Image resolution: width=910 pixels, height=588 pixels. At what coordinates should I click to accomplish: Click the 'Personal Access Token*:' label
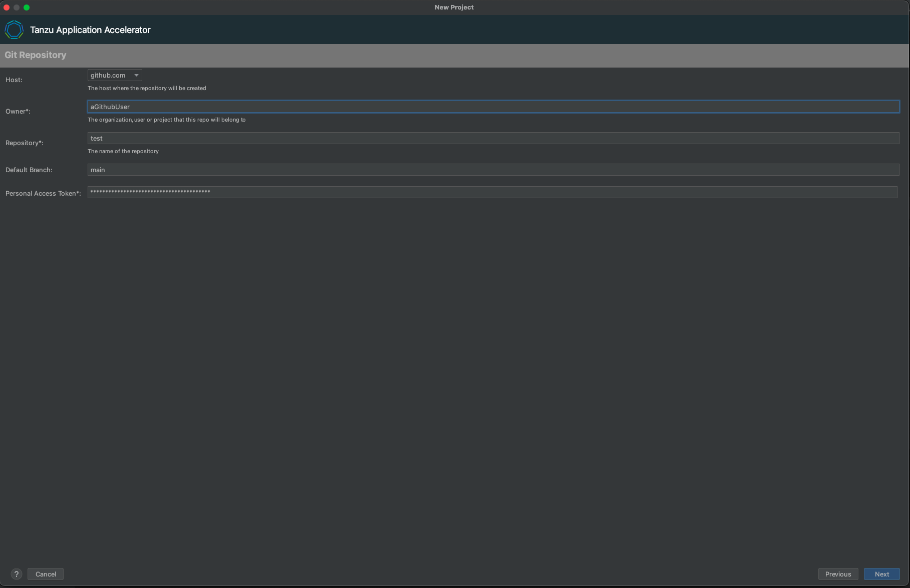43,193
